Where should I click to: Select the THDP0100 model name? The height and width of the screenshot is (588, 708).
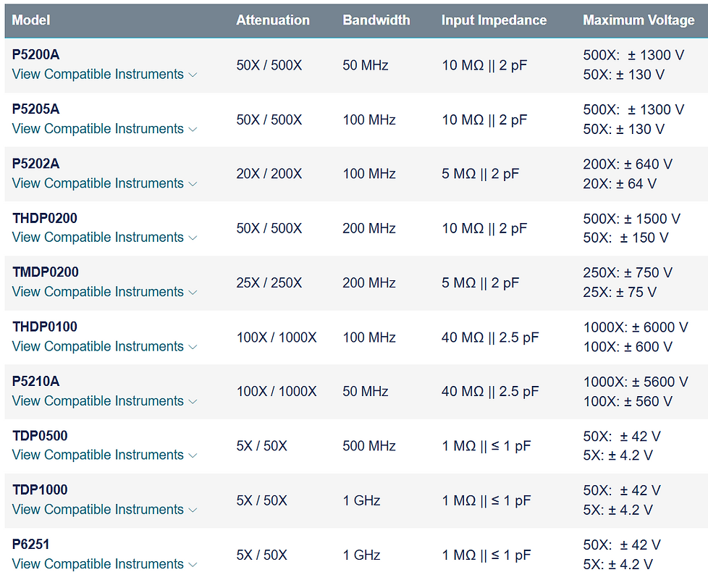point(45,327)
